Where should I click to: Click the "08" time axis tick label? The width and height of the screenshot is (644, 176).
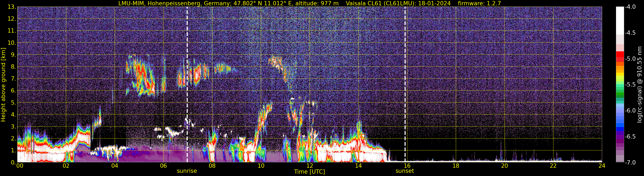coord(212,166)
